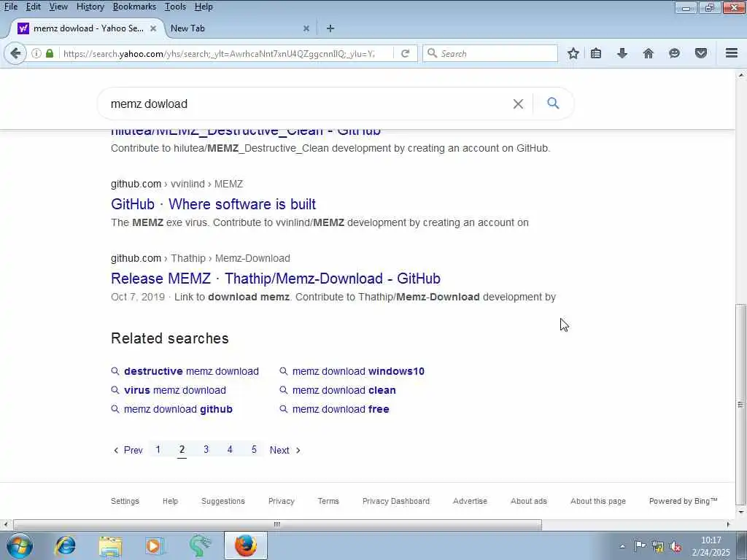Viewport: 747px width, 560px height.
Task: Click the green padlock security icon
Action: 50,53
